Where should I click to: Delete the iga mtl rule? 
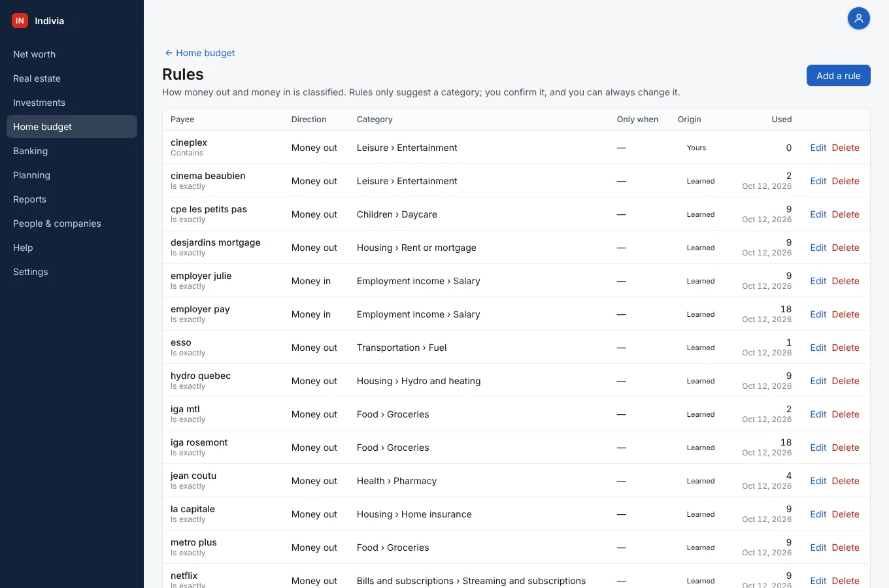click(845, 414)
